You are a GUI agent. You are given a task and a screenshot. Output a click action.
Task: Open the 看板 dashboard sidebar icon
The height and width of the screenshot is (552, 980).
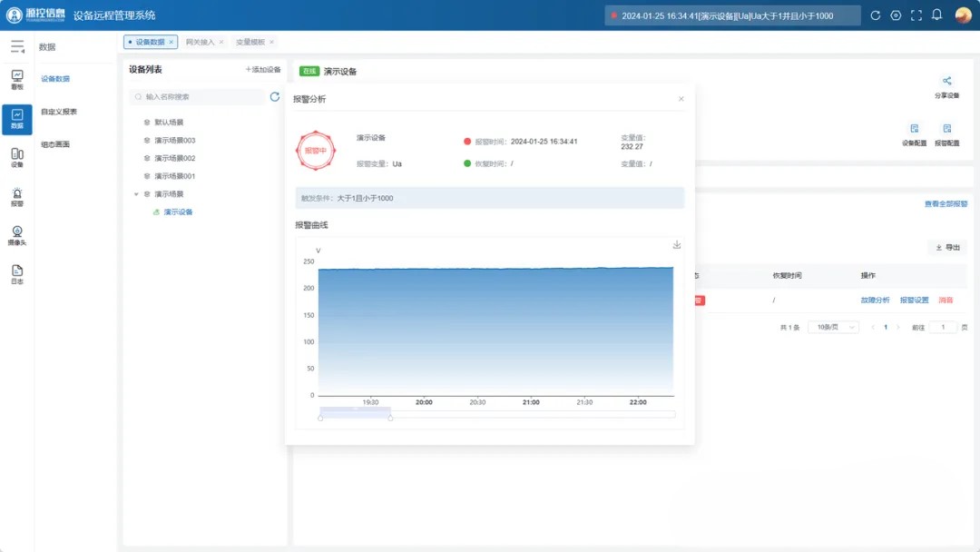click(17, 79)
